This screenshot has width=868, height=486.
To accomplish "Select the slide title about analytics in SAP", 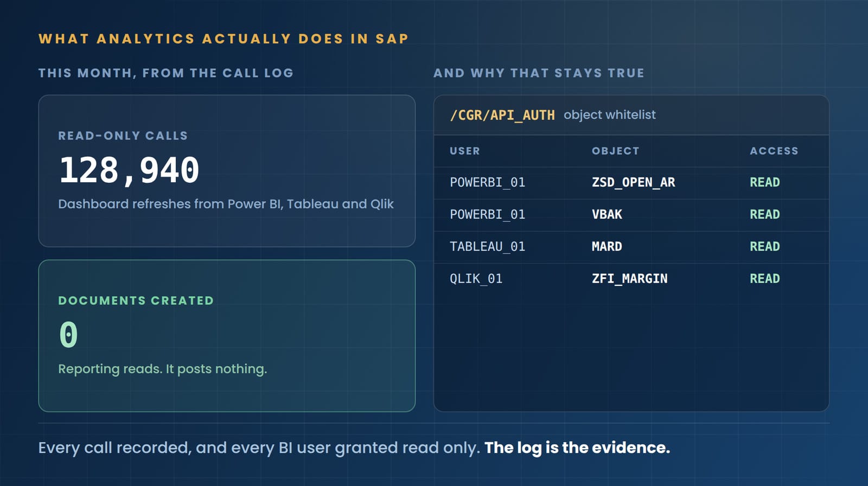I will click(224, 39).
